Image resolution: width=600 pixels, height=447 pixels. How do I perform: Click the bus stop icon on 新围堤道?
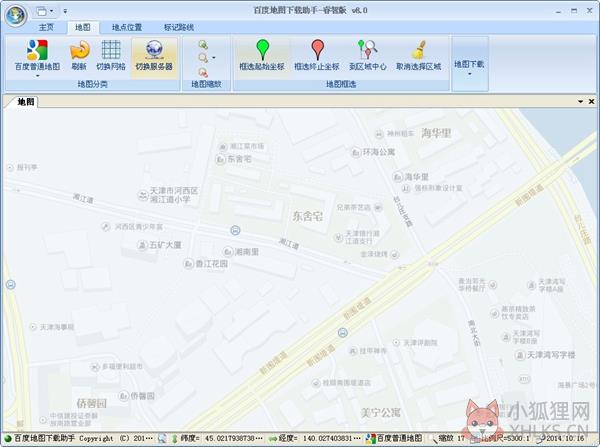coord(343,333)
